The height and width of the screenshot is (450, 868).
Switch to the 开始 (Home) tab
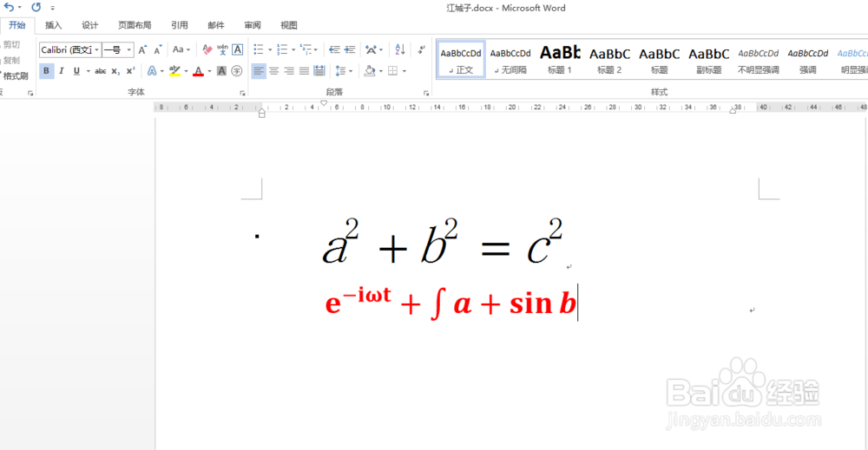(x=17, y=25)
